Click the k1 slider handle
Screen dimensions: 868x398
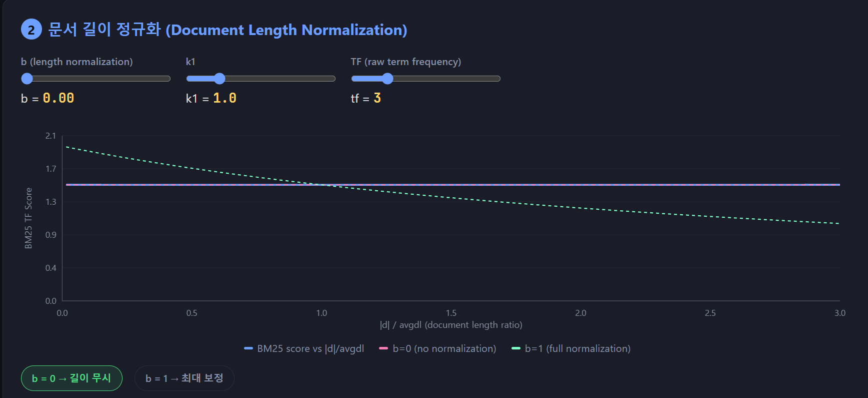click(x=219, y=79)
